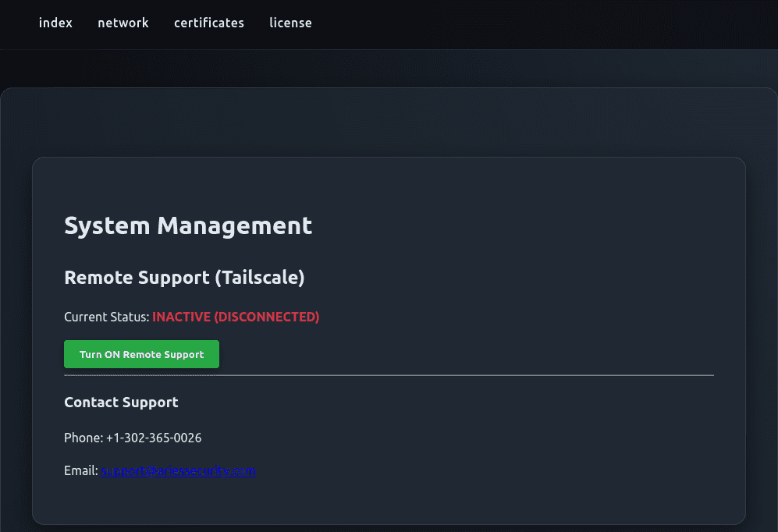
Task: Go to the network page
Action: click(123, 23)
